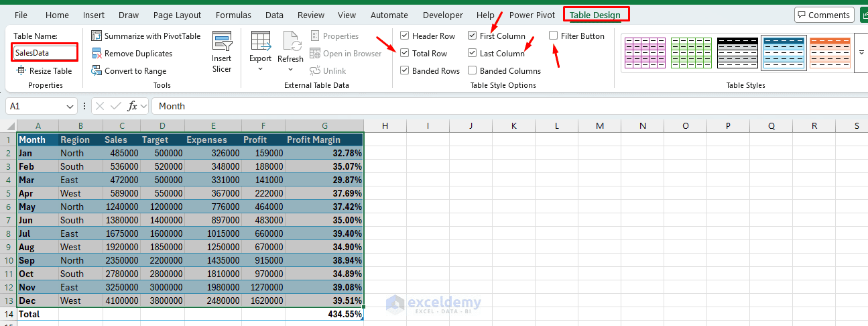The image size is (868, 326).
Task: Click the Comments button
Action: pyautogui.click(x=824, y=15)
